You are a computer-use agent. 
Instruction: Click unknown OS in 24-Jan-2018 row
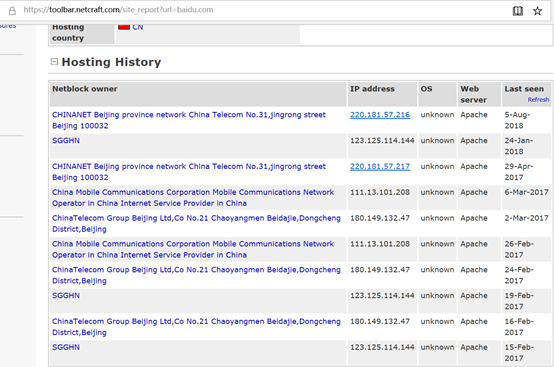point(437,141)
